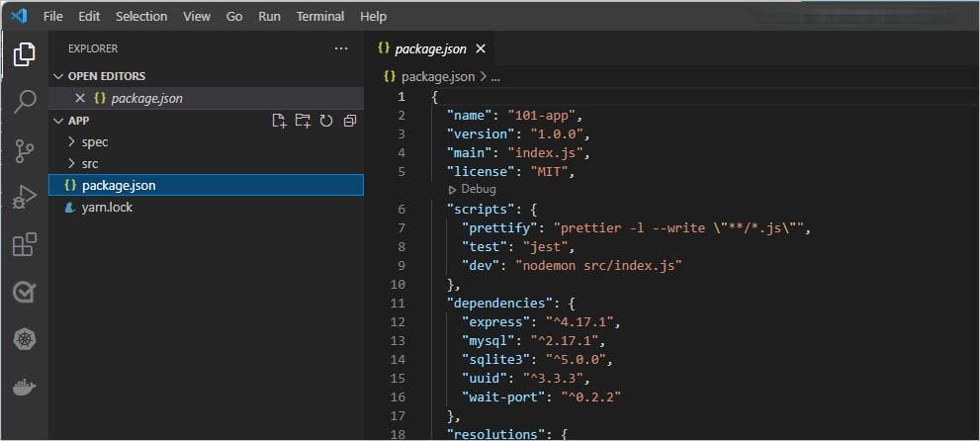Open the Kubernetes view in activity bar
Viewport: 980px width, 441px height.
pos(25,340)
